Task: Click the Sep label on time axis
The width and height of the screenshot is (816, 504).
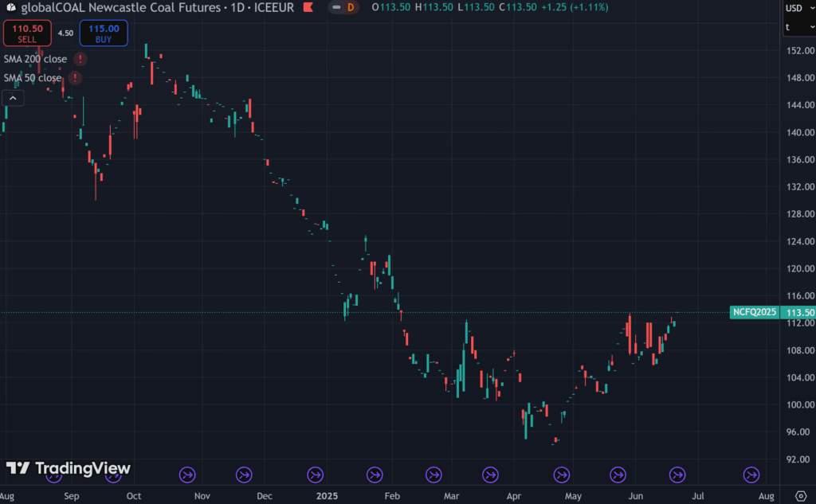Action: (72, 496)
